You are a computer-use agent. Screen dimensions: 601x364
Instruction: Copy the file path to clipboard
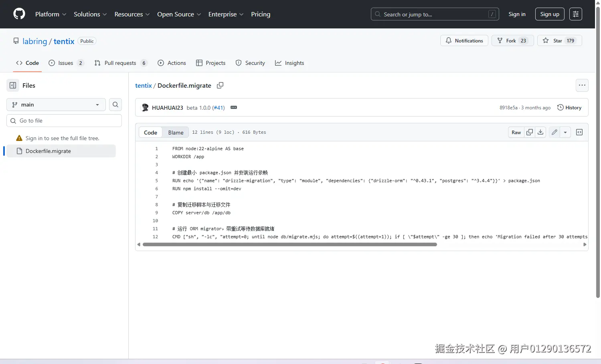pyautogui.click(x=220, y=85)
